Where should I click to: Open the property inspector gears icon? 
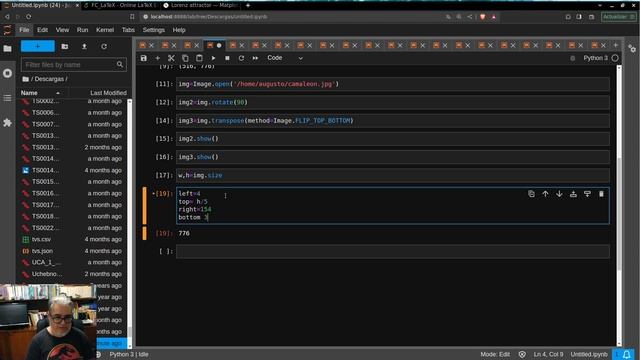632,49
